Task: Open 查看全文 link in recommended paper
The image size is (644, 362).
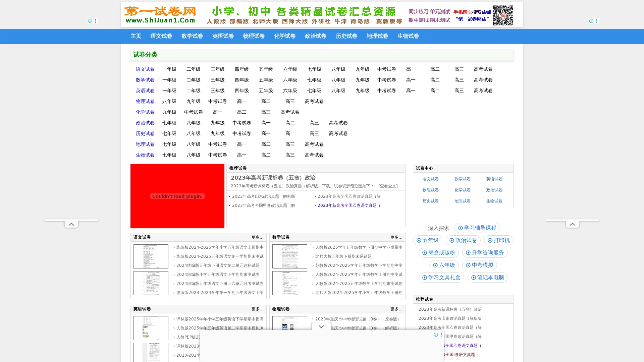Action: [388, 186]
